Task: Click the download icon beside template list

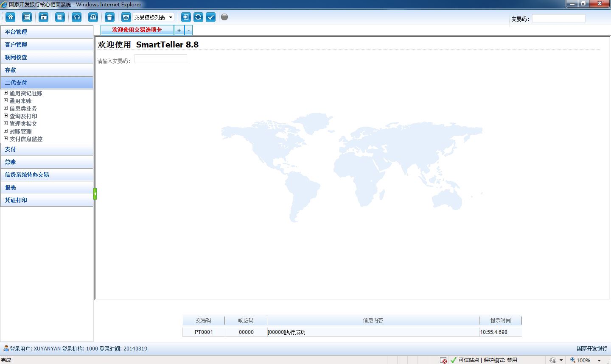Action: pos(126,17)
